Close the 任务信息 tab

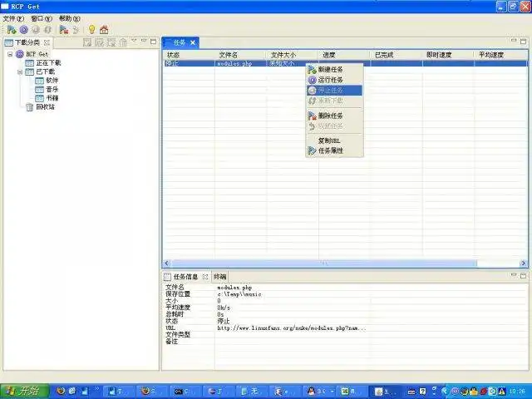[x=205, y=277]
